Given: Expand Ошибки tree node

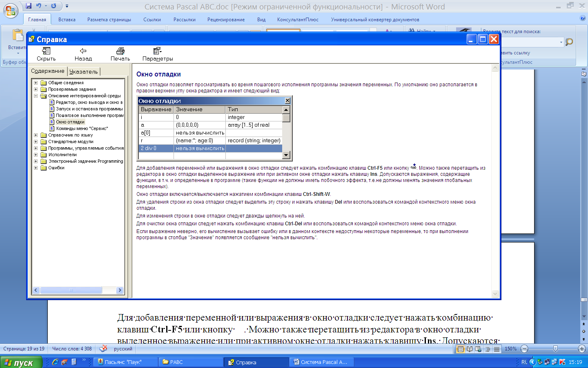Looking at the screenshot, I should (36, 168).
